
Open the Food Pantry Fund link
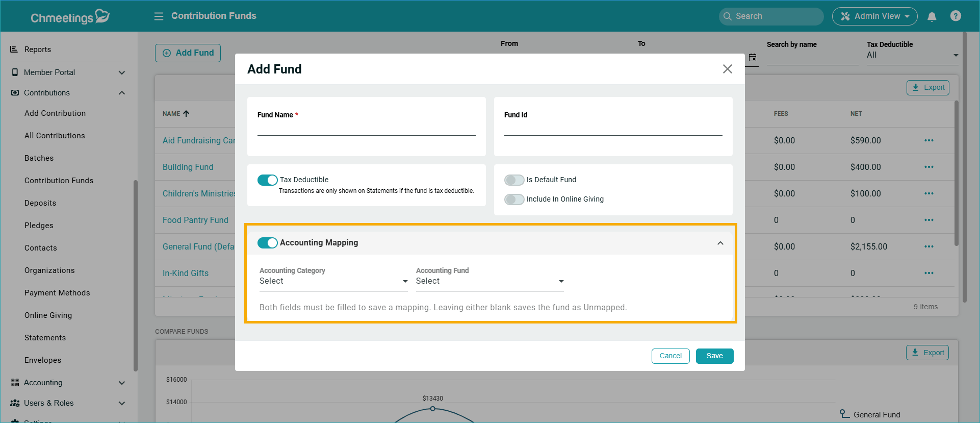tap(195, 220)
